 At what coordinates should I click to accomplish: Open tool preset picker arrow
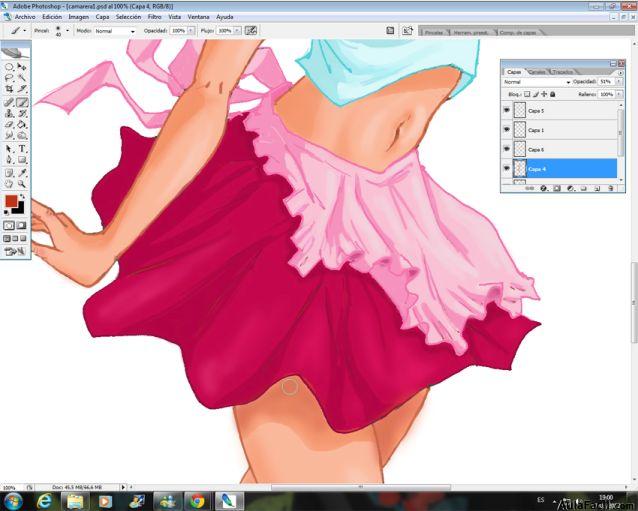click(24, 31)
